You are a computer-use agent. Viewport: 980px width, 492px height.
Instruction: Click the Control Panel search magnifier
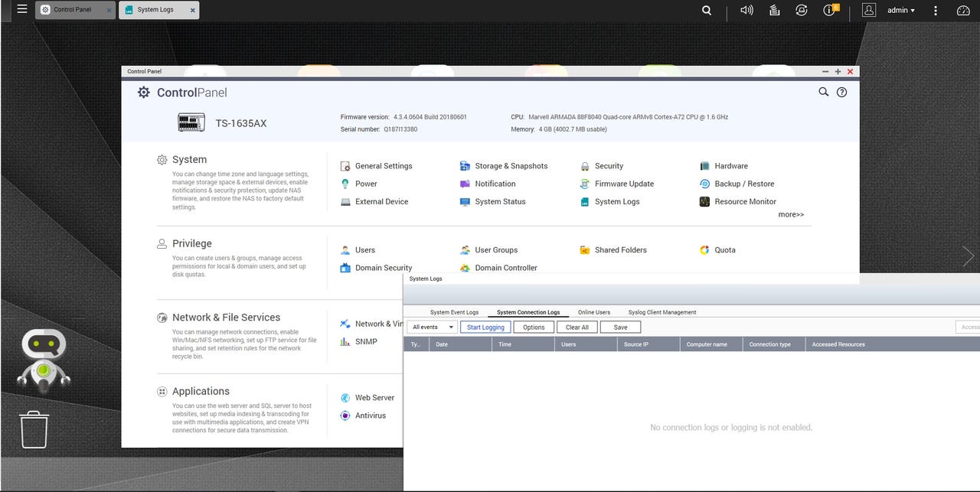click(823, 92)
